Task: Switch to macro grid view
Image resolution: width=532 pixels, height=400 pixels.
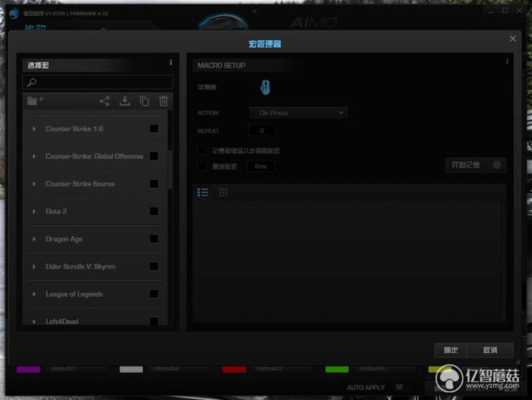Action: pos(223,192)
